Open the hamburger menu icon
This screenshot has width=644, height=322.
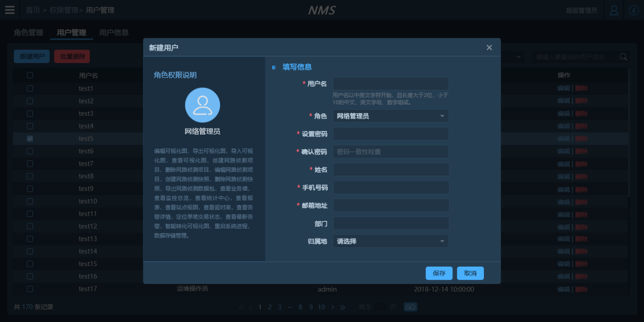(x=10, y=10)
